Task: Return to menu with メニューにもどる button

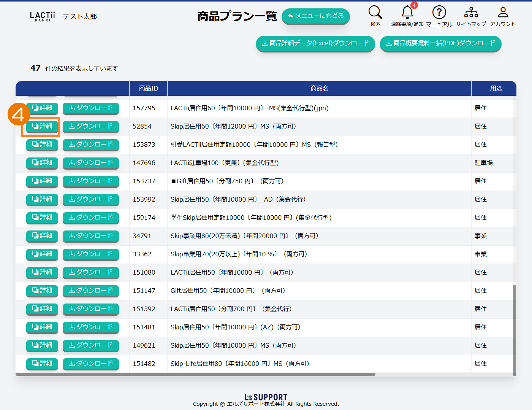Action: click(315, 16)
